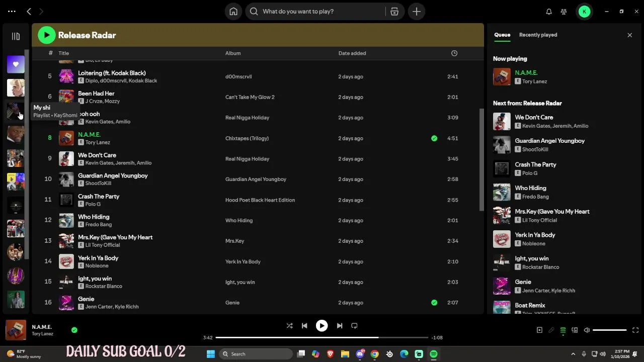This screenshot has width=644, height=362.
Task: Click Ight, you win in queue
Action: pos(532,258)
